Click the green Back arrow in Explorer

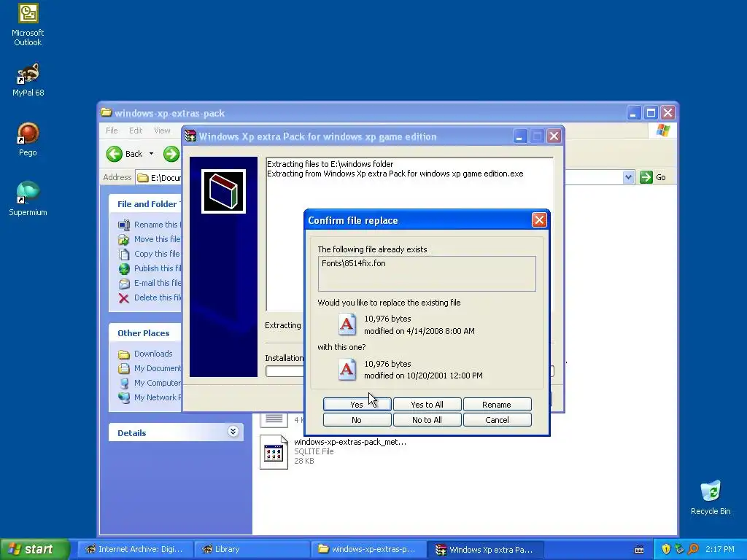pyautogui.click(x=115, y=154)
